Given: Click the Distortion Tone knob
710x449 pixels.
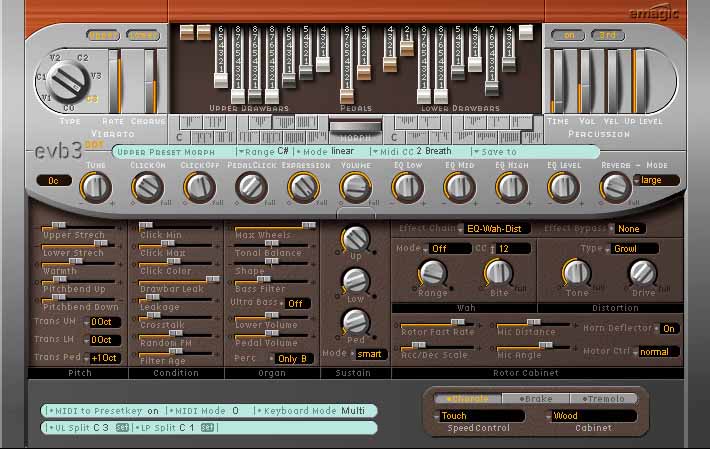Looking at the screenshot, I should click(x=576, y=273).
